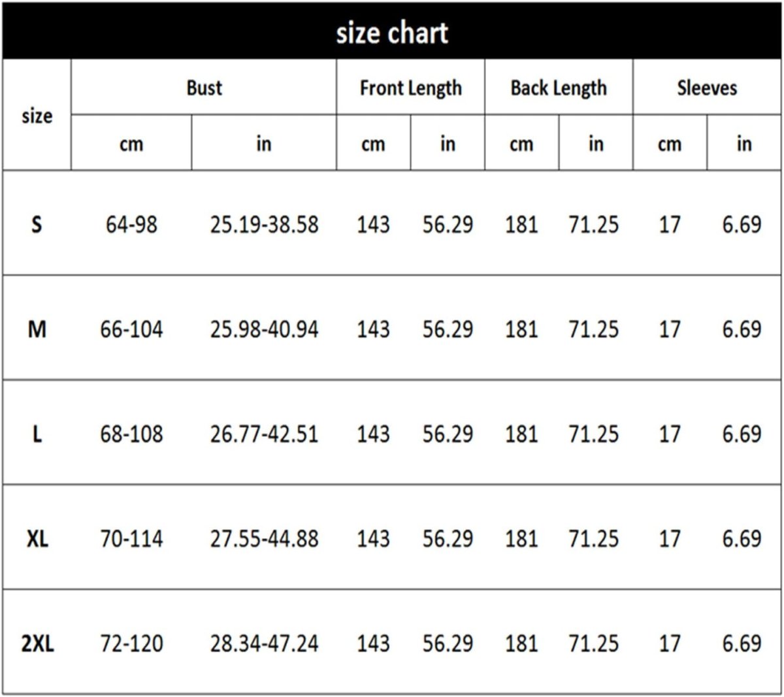Click the Bust column header
The width and height of the screenshot is (784, 697).
click(204, 88)
